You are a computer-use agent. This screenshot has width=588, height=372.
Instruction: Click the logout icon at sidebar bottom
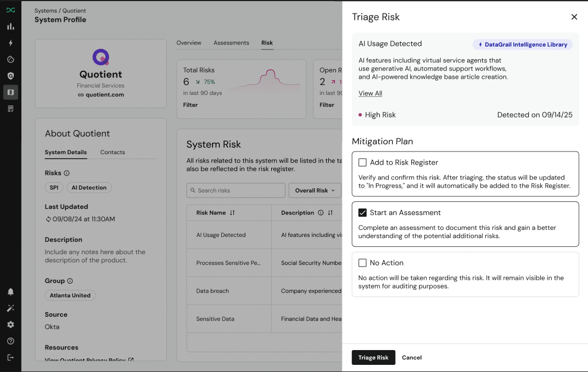click(10, 357)
